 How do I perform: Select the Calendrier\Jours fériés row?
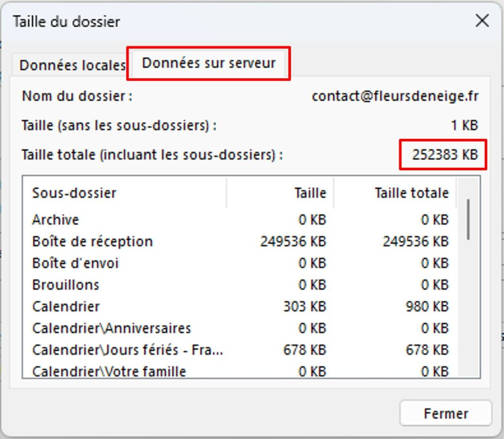point(127,350)
